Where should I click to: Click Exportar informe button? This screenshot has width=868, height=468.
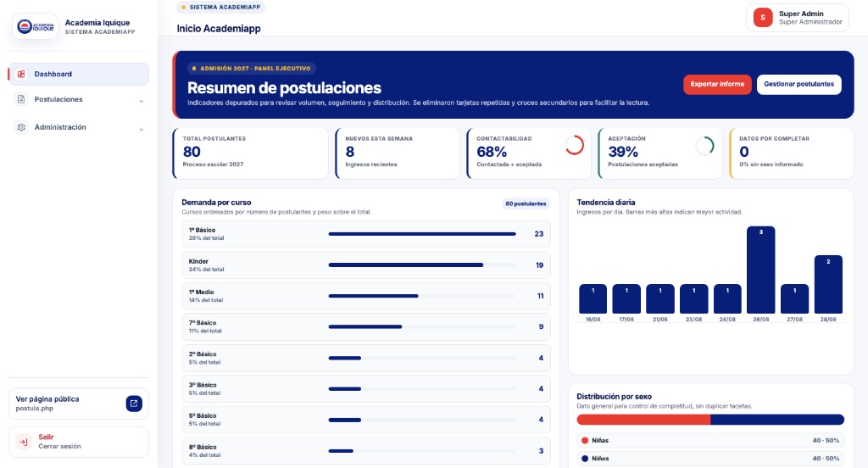tap(717, 84)
